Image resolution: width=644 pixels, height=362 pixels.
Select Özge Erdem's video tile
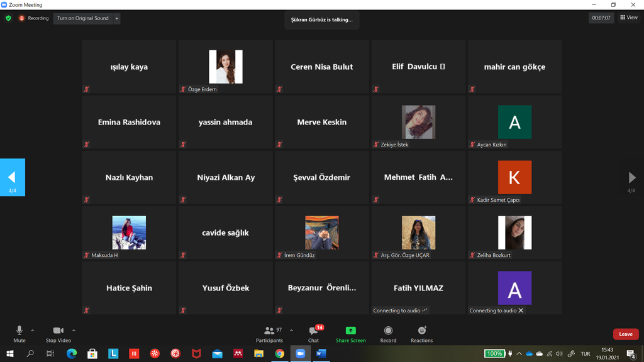pos(226,67)
